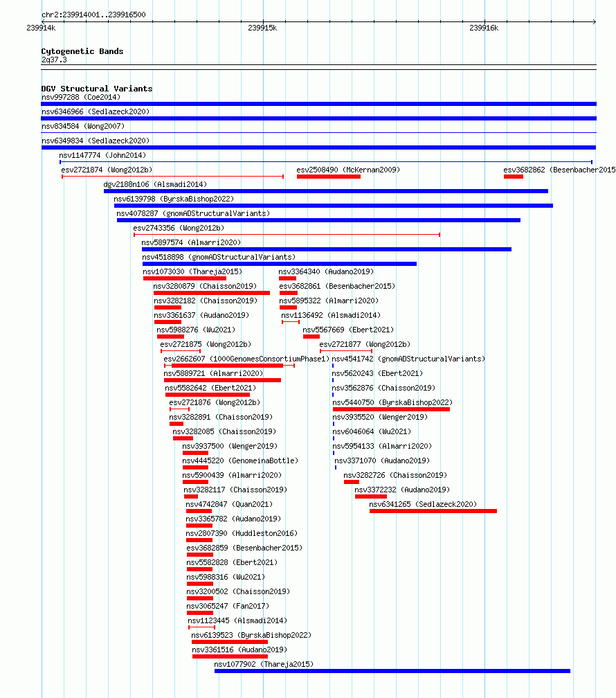Click nsv3282117 (Chaisson2019) label
Image resolution: width=616 pixels, height=698 pixels.
coord(235,490)
